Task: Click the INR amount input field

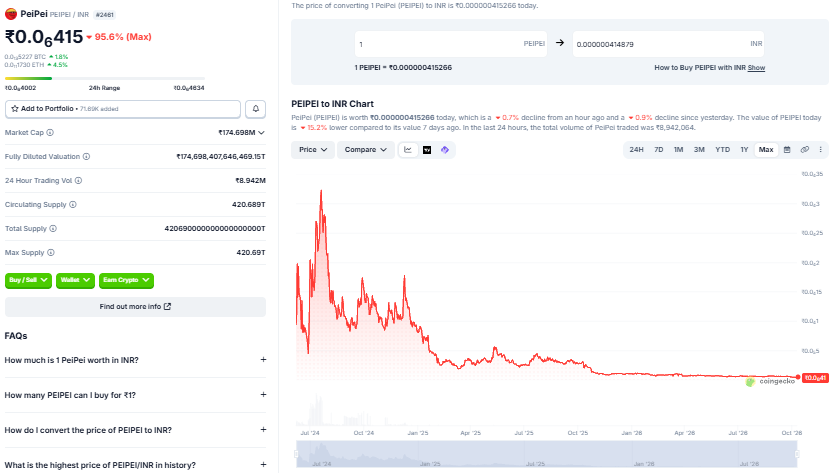Action: [x=668, y=44]
